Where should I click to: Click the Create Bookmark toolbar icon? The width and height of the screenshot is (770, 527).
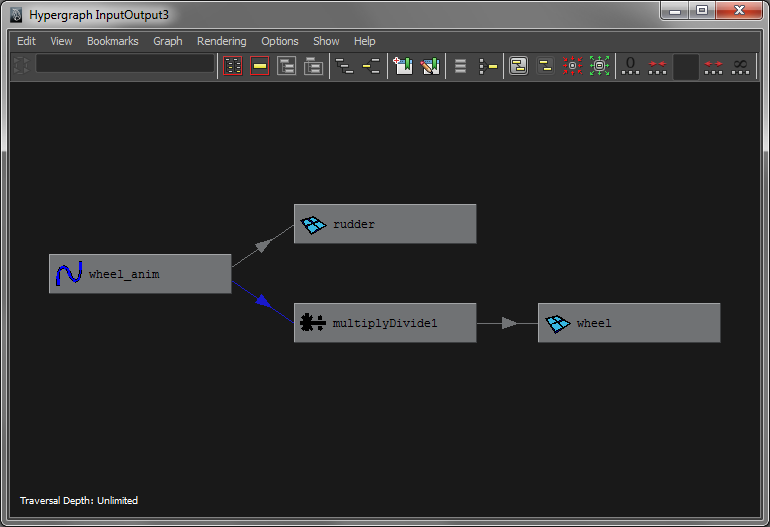[403, 66]
